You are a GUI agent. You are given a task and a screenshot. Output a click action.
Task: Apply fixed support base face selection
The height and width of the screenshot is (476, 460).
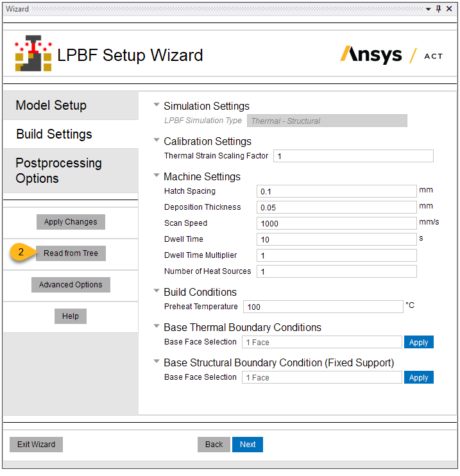tap(419, 377)
